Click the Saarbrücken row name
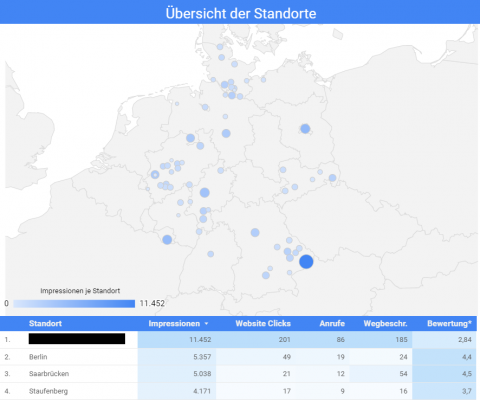 coord(49,374)
